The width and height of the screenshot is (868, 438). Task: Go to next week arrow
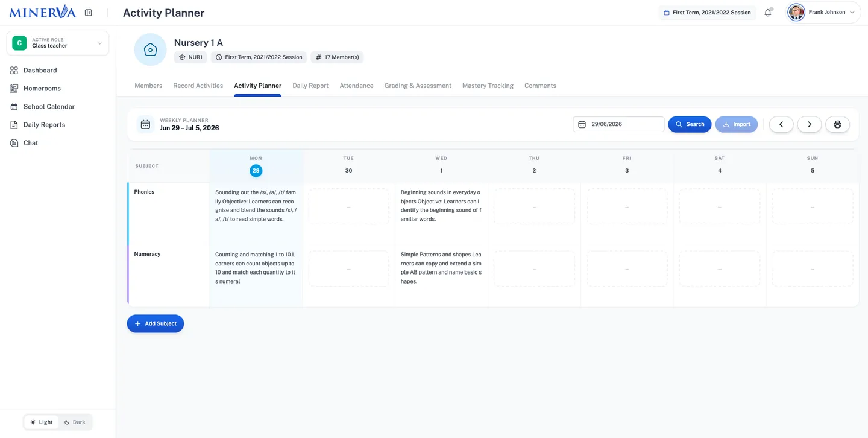[810, 124]
